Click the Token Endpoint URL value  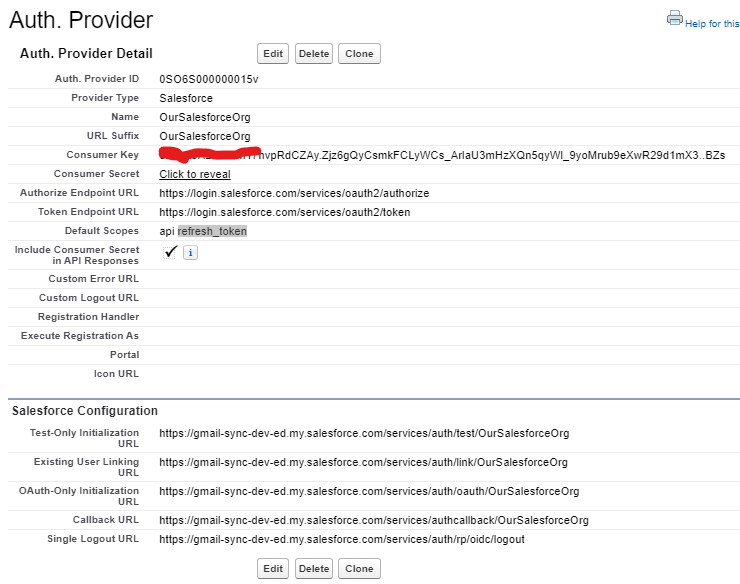coord(284,212)
